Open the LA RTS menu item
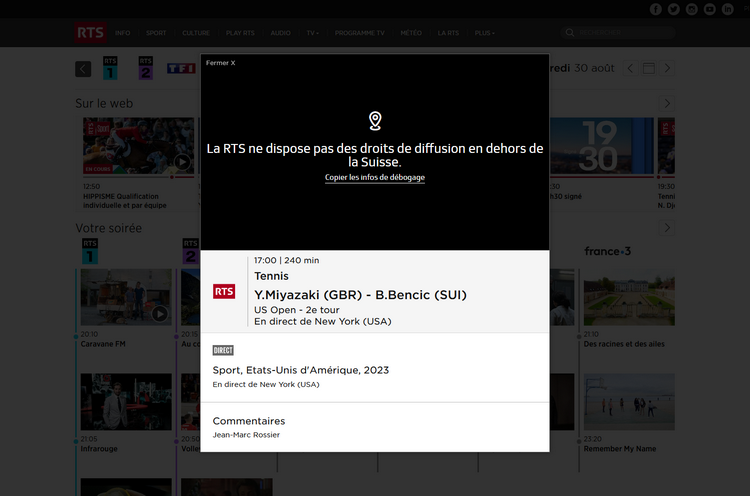This screenshot has height=496, width=750. tap(448, 33)
